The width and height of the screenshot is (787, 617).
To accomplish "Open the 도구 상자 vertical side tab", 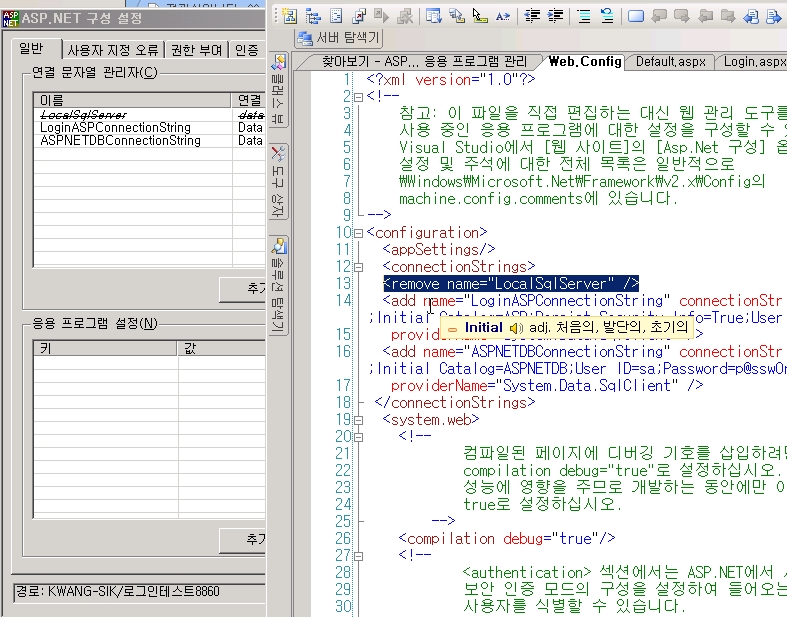I will [x=279, y=182].
